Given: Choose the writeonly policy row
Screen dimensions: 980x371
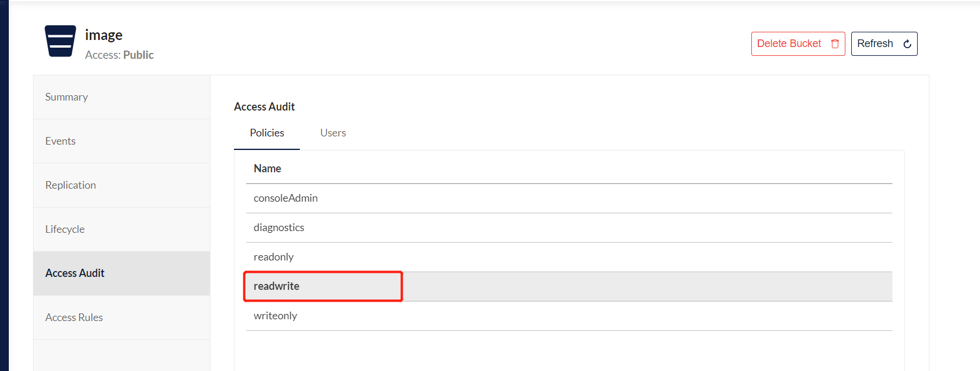Looking at the screenshot, I should click(275, 316).
